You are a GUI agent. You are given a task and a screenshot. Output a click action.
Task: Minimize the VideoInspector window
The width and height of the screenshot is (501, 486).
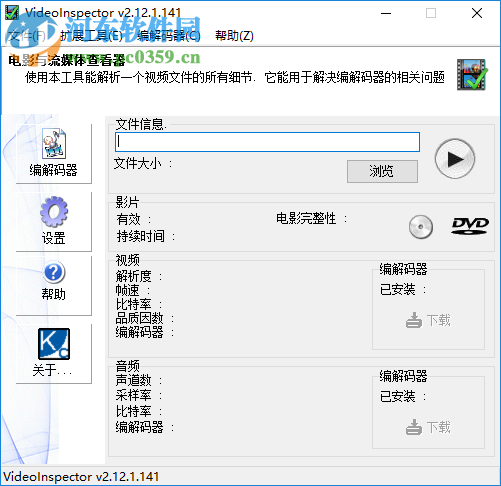(386, 13)
